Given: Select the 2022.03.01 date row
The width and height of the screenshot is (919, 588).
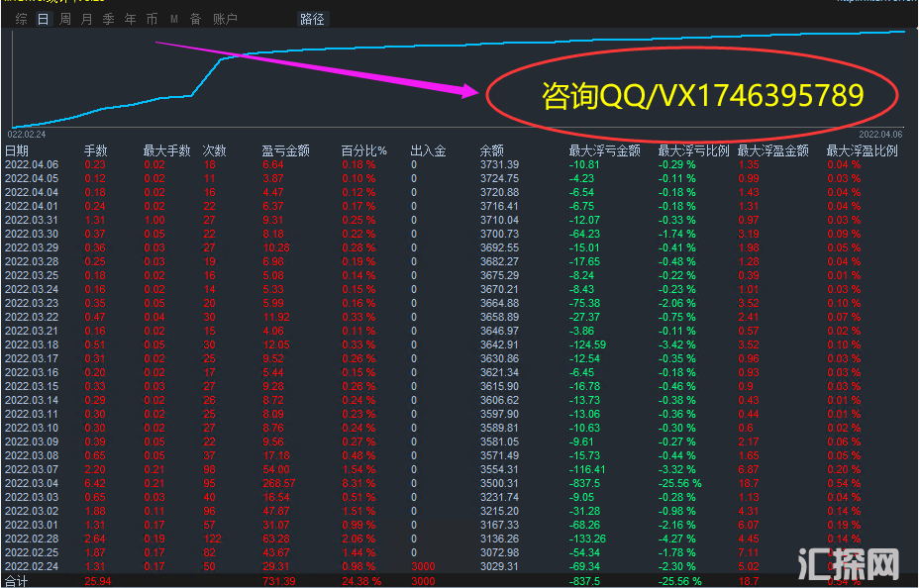Looking at the screenshot, I should point(32,526).
